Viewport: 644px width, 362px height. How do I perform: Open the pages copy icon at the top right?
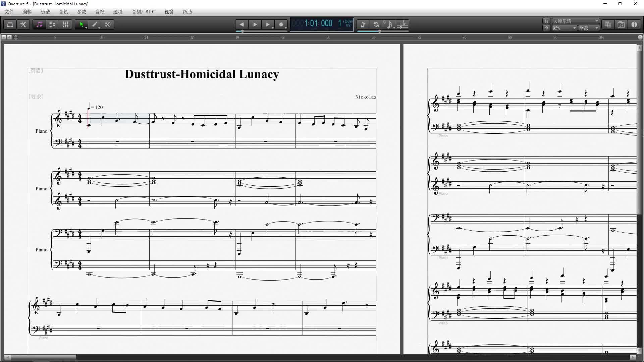point(608,24)
